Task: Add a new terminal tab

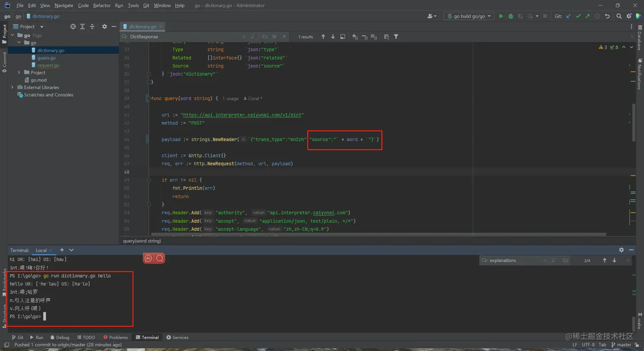Action: (x=62, y=250)
